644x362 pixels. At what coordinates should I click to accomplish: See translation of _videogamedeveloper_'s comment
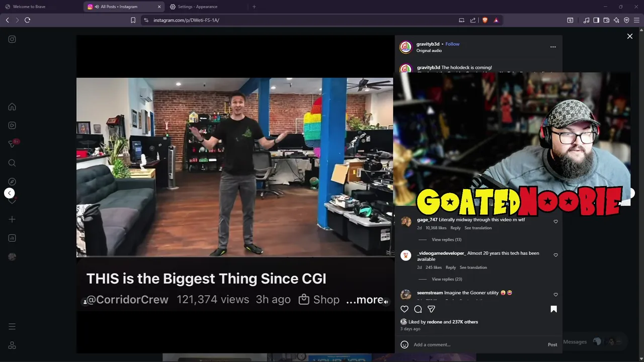click(473, 267)
